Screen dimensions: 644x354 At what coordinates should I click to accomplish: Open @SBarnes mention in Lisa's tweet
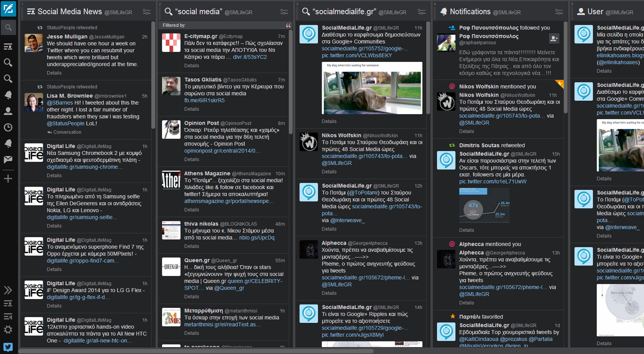click(x=60, y=103)
